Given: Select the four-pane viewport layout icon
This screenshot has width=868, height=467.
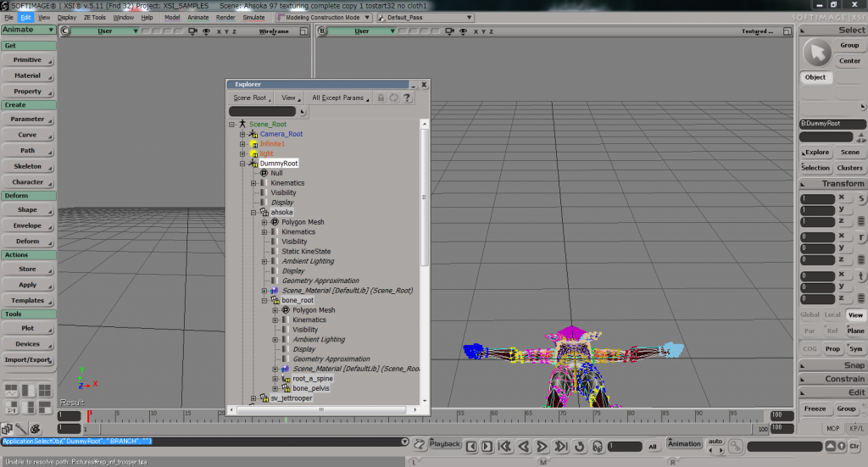Looking at the screenshot, I should pos(44,391).
